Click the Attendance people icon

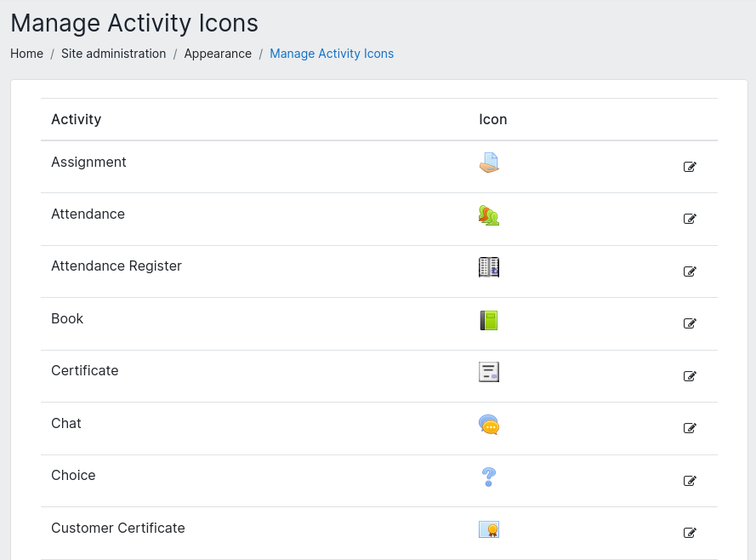click(x=489, y=215)
